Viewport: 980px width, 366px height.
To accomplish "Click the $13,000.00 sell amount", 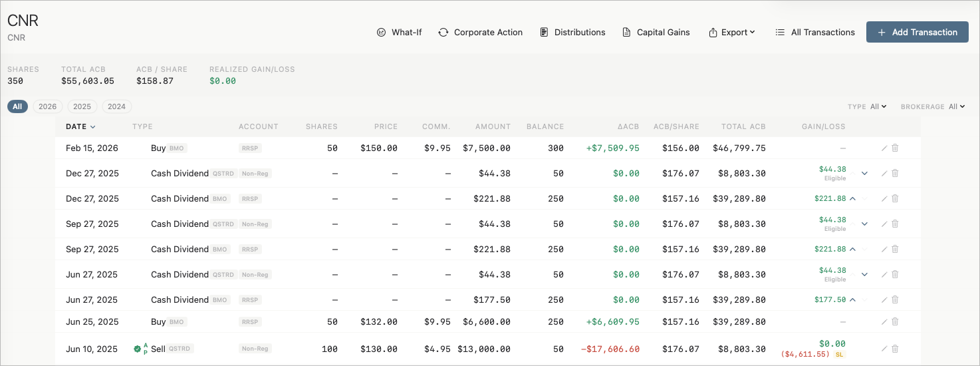I will 484,349.
